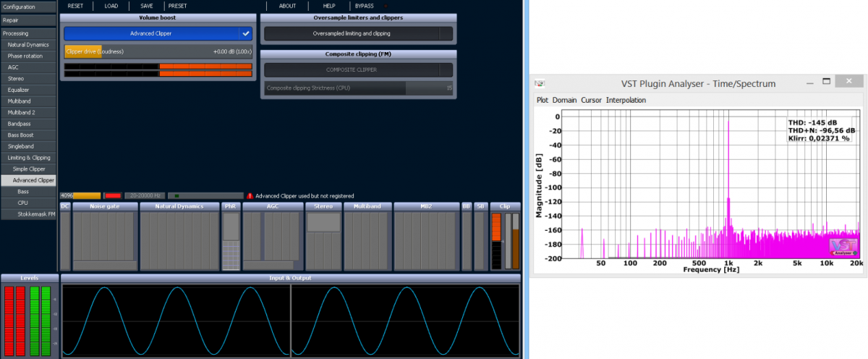Click the 'Advanced Clipper used but not registered' text

tap(305, 195)
